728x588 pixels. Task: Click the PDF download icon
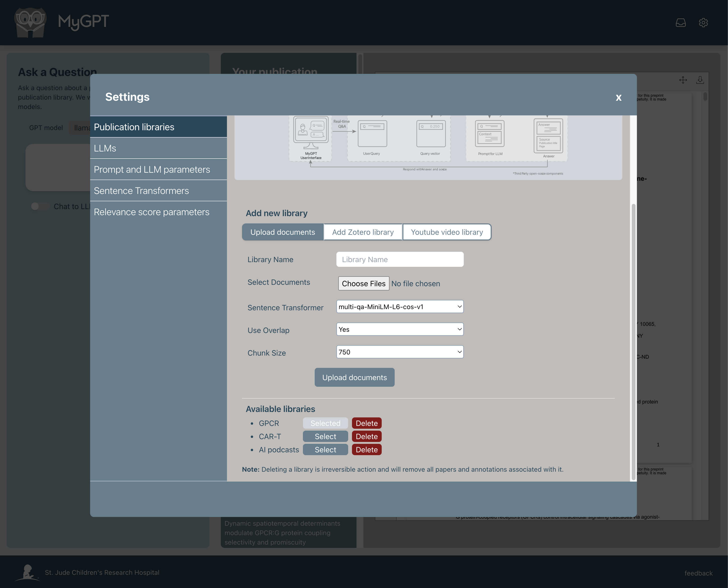click(x=700, y=80)
